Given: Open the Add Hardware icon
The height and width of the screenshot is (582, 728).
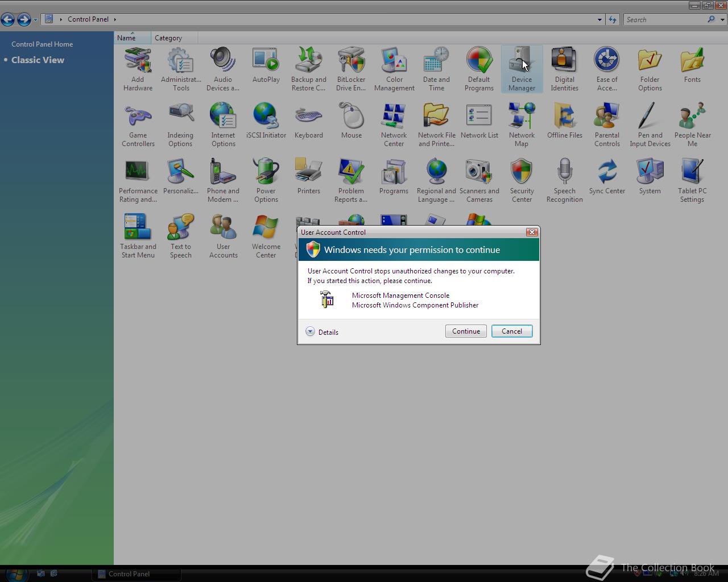Looking at the screenshot, I should [x=138, y=69].
